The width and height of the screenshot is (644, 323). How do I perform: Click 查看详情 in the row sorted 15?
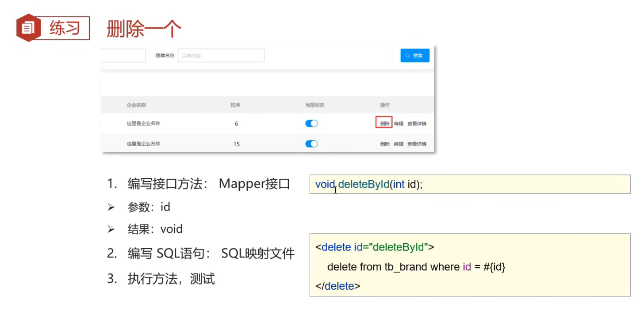click(417, 144)
